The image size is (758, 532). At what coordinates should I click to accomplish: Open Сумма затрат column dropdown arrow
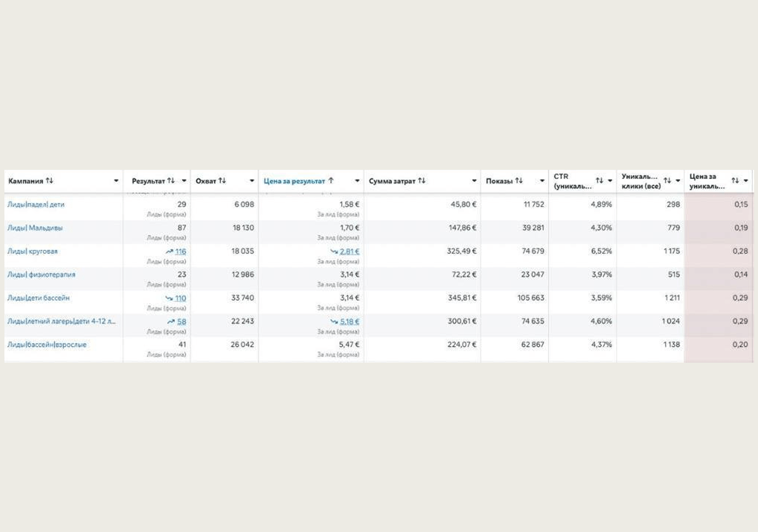tap(474, 181)
